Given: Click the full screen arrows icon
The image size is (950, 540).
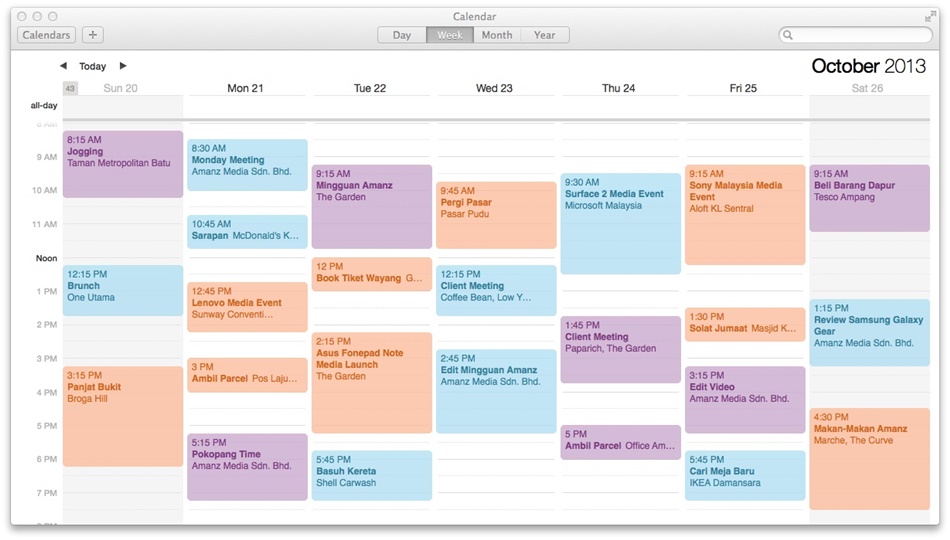Looking at the screenshot, I should coord(930,17).
